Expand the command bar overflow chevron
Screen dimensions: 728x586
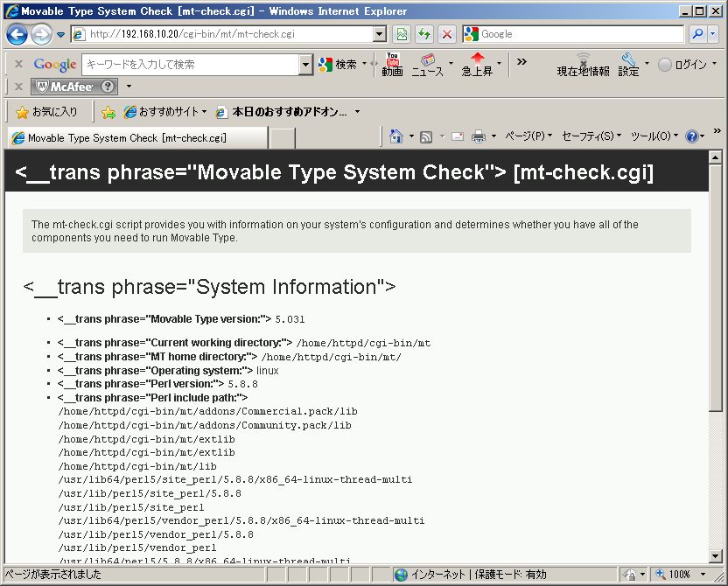(717, 131)
